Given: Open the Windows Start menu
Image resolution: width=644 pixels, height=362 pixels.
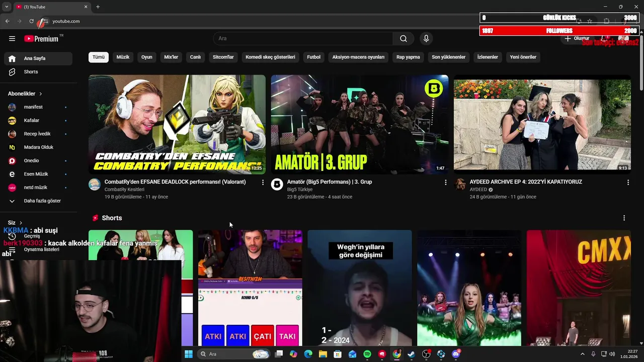Looking at the screenshot, I should pos(189,354).
